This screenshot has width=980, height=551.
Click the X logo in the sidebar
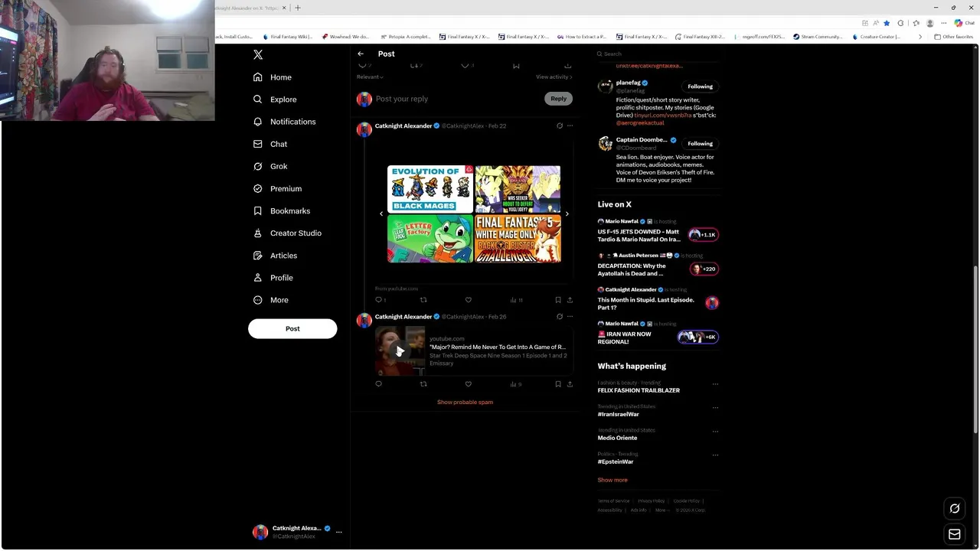pyautogui.click(x=258, y=54)
